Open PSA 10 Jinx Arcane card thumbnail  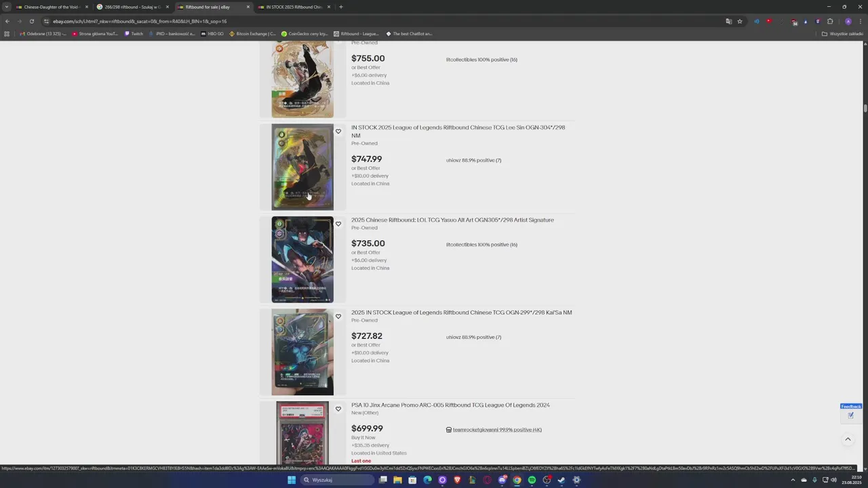(x=302, y=432)
